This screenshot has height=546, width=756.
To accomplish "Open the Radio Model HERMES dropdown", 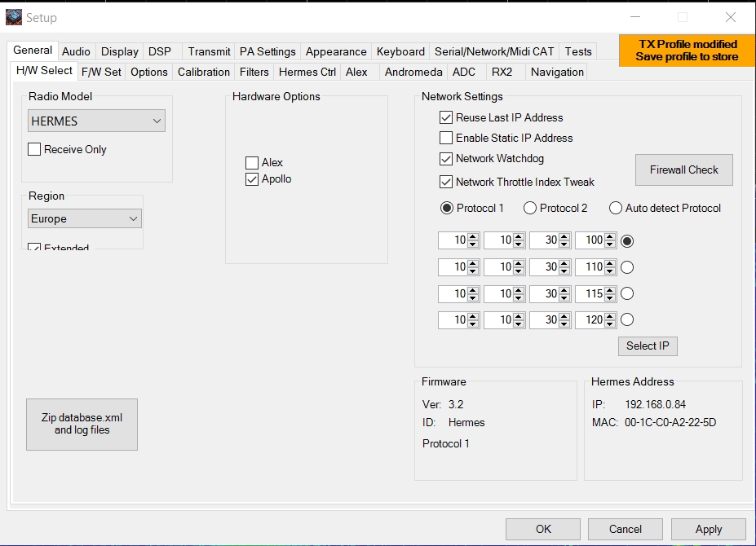I will tap(97, 121).
